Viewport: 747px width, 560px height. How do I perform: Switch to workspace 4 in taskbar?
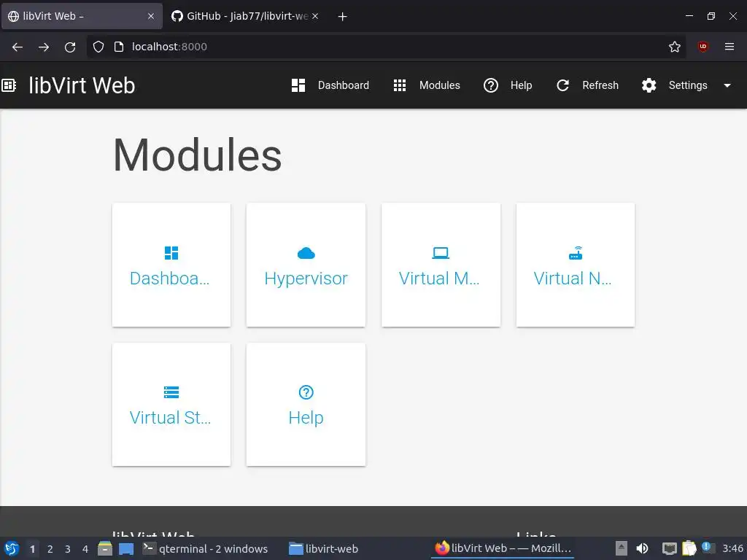pos(85,549)
